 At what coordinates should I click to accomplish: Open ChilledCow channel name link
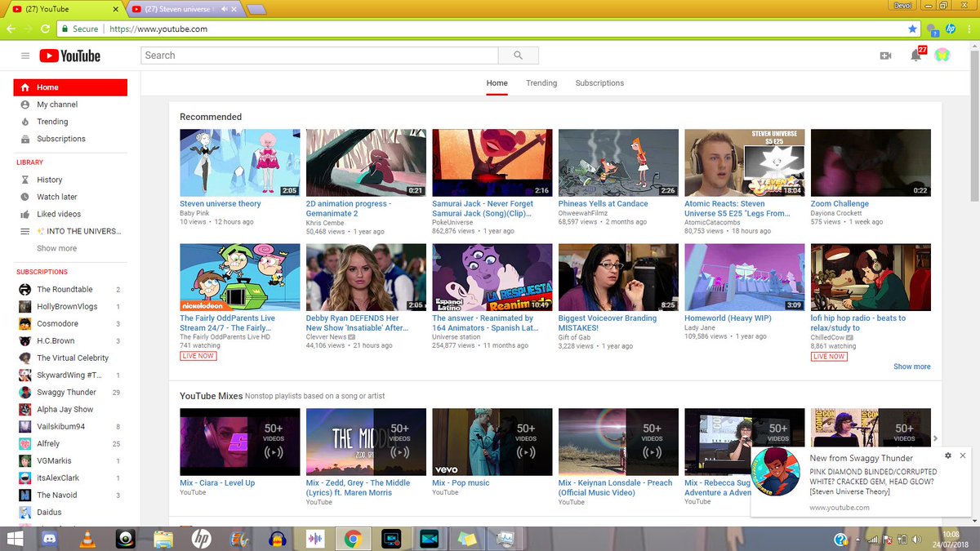click(828, 337)
